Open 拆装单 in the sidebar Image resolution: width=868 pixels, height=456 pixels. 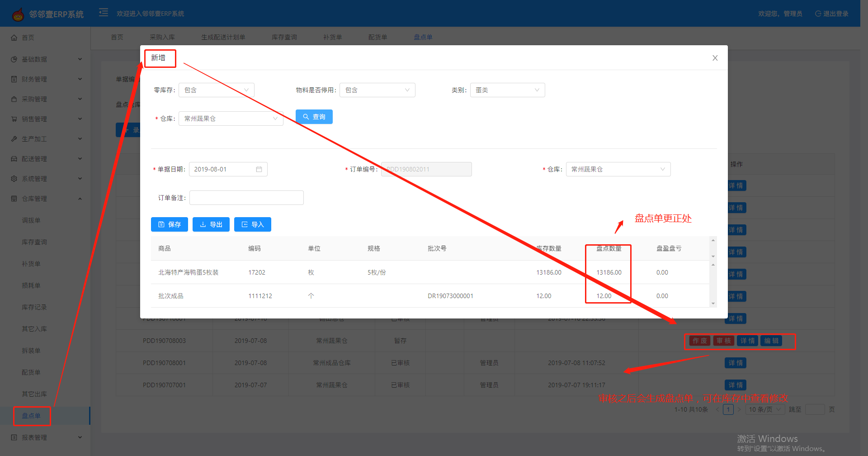point(31,351)
